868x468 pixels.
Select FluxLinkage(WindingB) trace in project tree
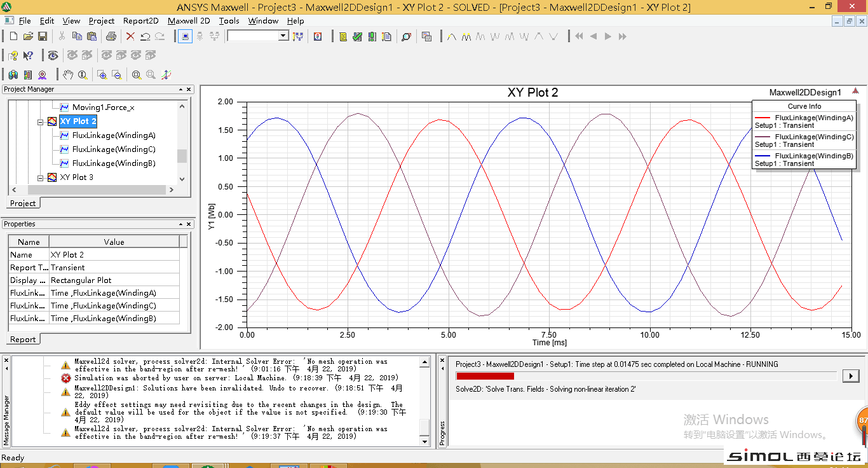pos(114,163)
